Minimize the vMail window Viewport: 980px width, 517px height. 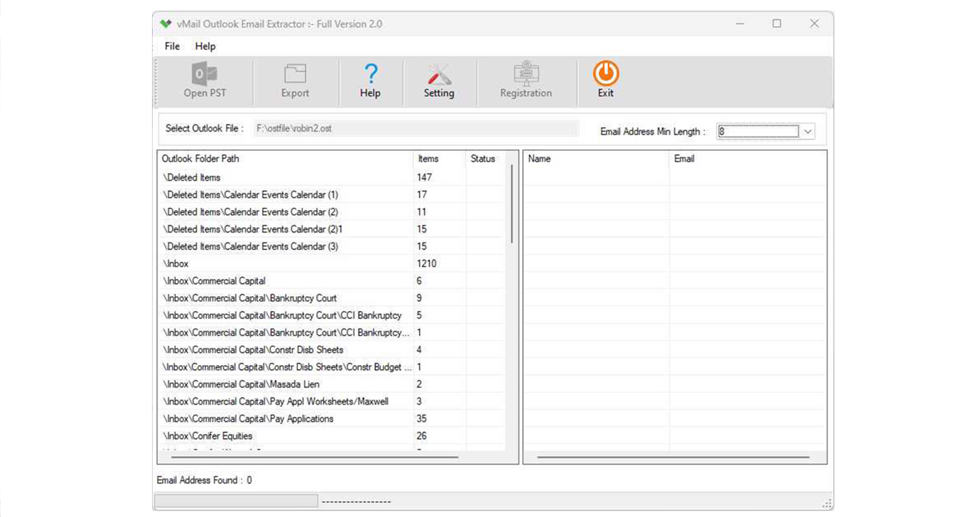pyautogui.click(x=740, y=24)
